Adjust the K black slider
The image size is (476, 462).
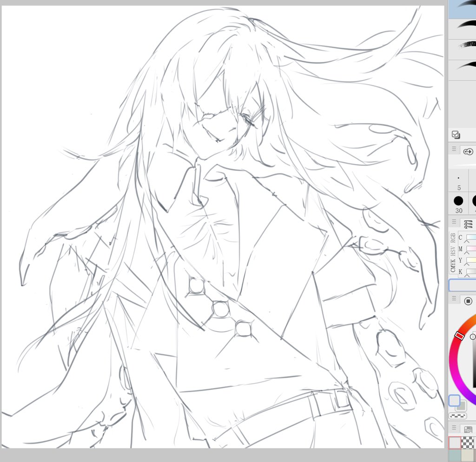pos(471,272)
